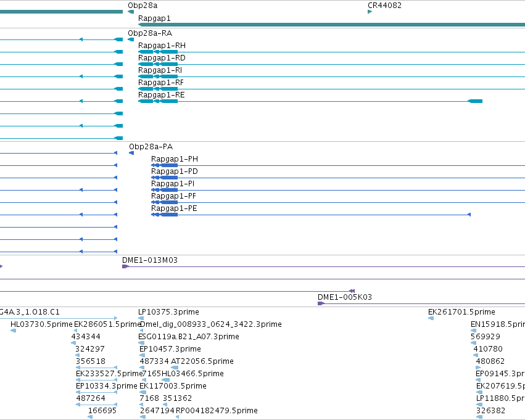Select the Obp28a gene arrow glyph
This screenshot has height=420, width=525.
click(131, 12)
